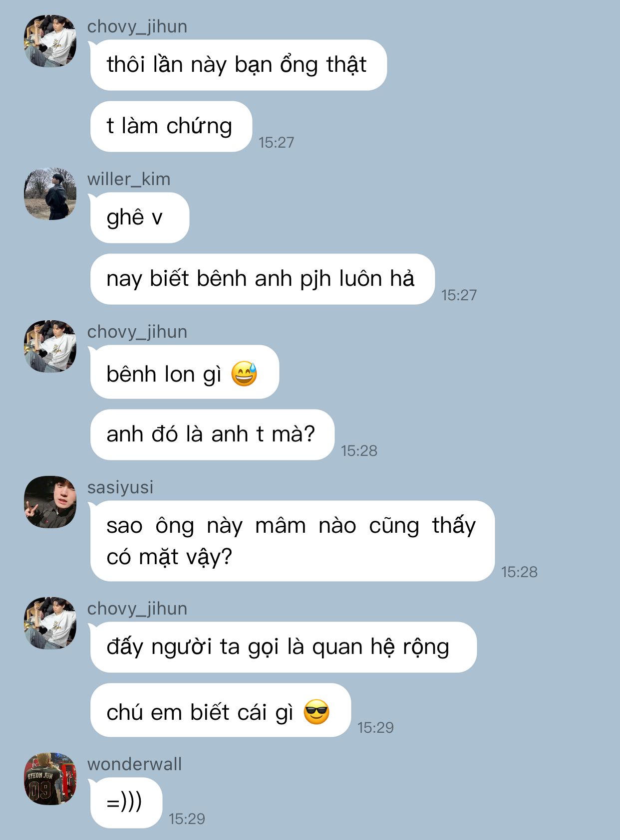Tap "đấy người ta gọi là quan hệ rộng"

click(x=284, y=647)
